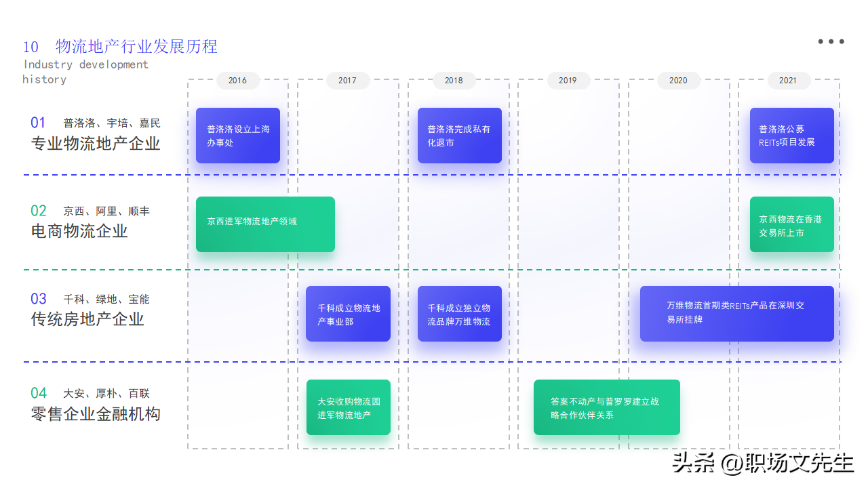Click the blue category number 01
The height and width of the screenshot is (488, 868).
38,123
